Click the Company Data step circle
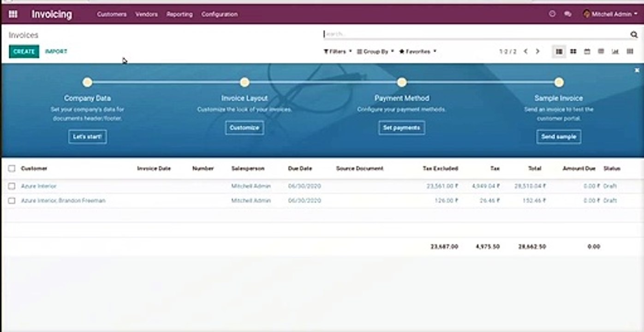Image resolution: width=644 pixels, height=332 pixels. click(x=87, y=83)
